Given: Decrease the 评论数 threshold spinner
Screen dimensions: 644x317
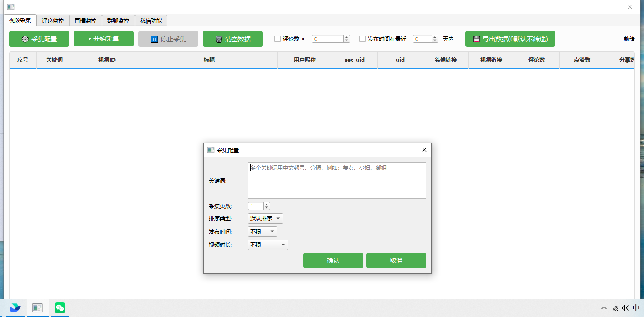Looking at the screenshot, I should click(x=347, y=41).
